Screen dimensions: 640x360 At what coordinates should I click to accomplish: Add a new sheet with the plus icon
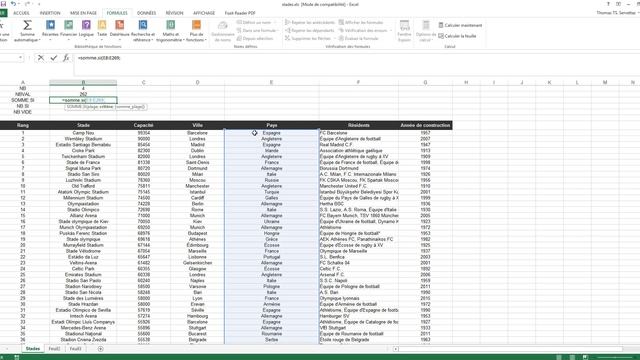click(x=100, y=349)
